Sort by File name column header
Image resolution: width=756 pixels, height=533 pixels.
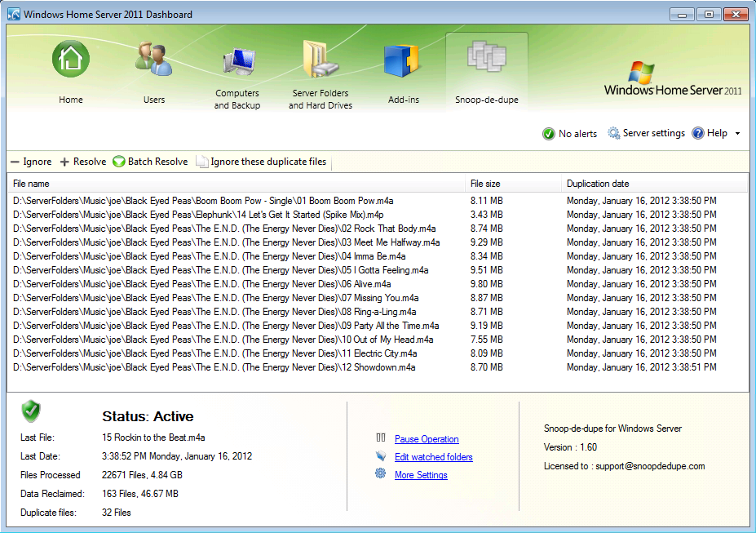pos(236,184)
